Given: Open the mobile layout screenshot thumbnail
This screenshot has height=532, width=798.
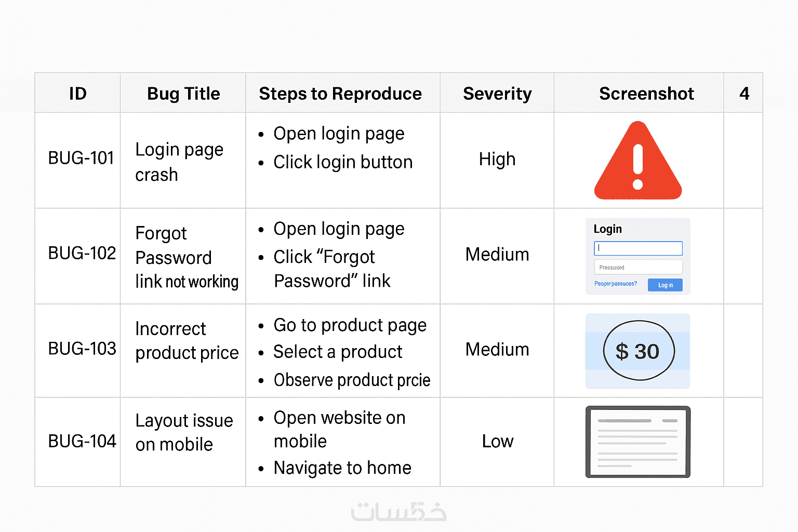Looking at the screenshot, I should 637,442.
